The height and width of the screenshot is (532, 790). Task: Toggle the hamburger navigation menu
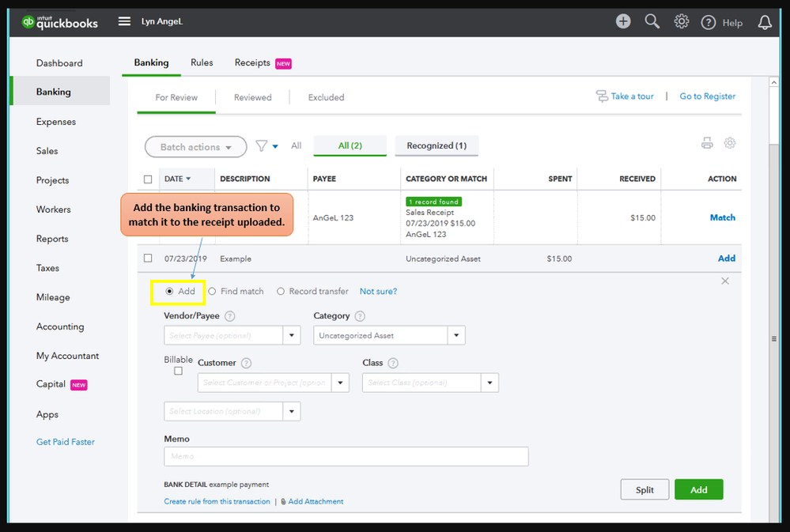pos(124,21)
